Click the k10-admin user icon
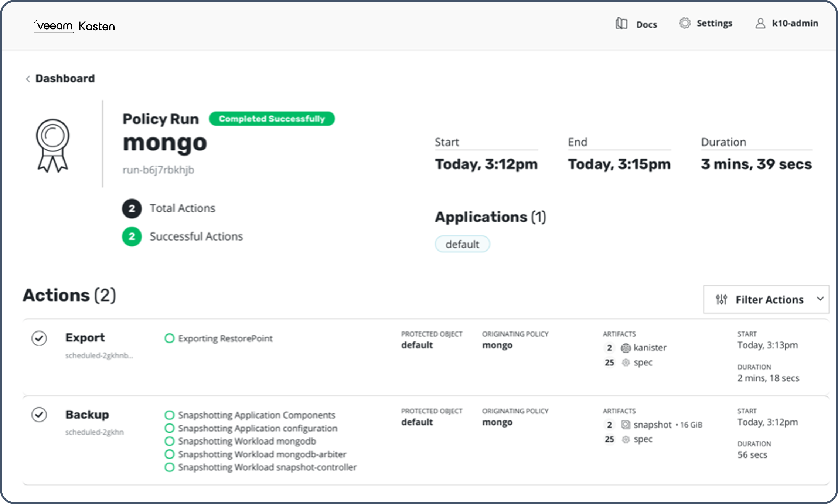838x504 pixels. (x=760, y=23)
